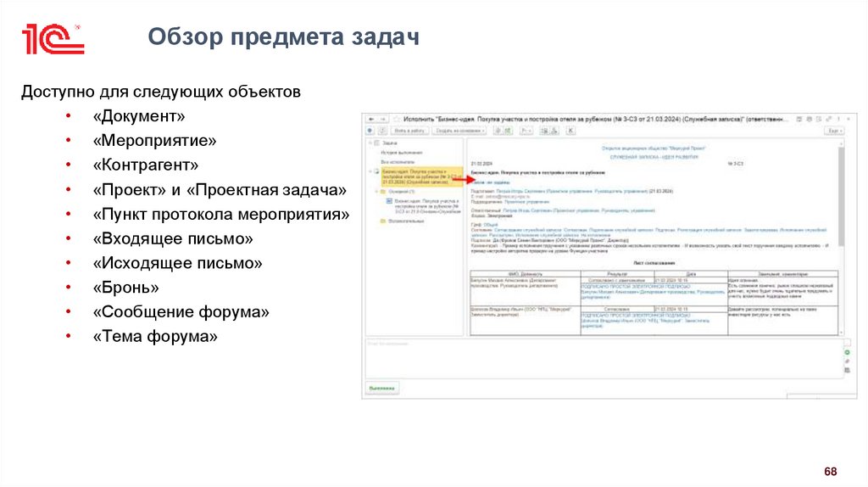Click the slide title 'Обзор предмета задач'

[x=283, y=36]
